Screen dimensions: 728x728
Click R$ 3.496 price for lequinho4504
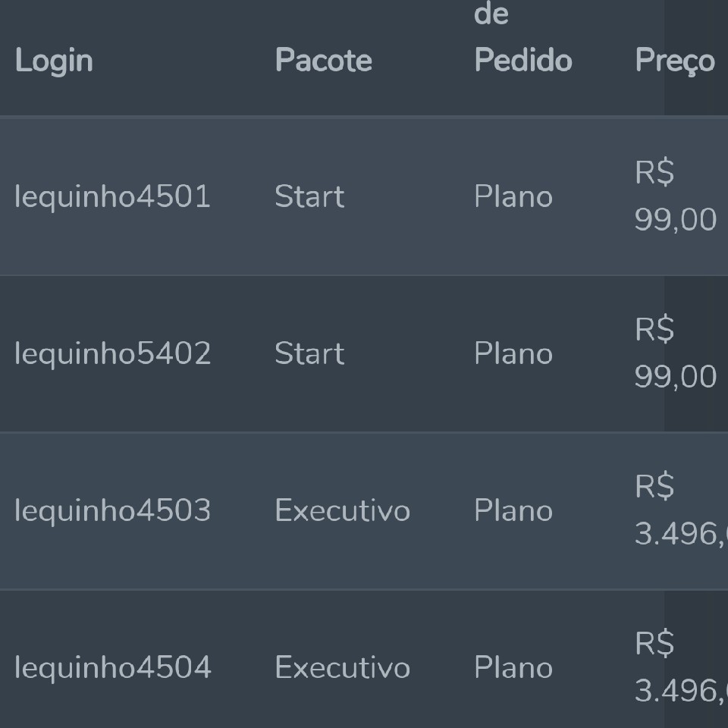tap(681, 667)
